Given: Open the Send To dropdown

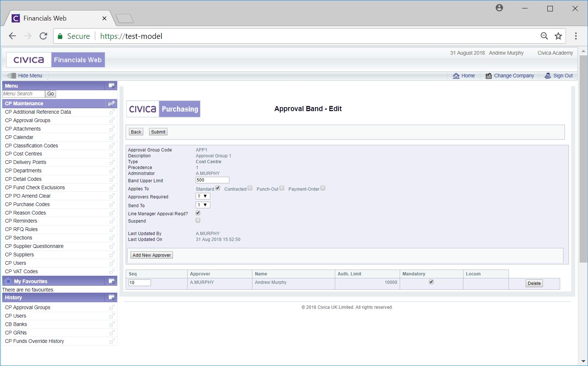Looking at the screenshot, I should point(203,205).
